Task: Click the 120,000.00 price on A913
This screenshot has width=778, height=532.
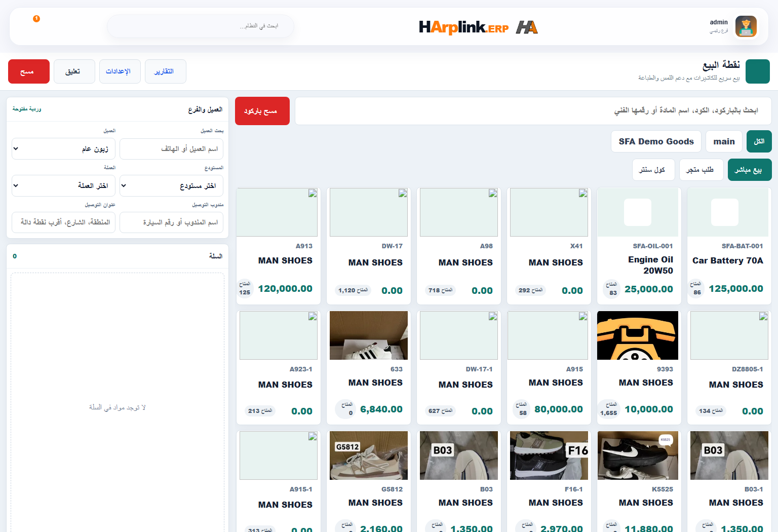Action: (x=285, y=289)
